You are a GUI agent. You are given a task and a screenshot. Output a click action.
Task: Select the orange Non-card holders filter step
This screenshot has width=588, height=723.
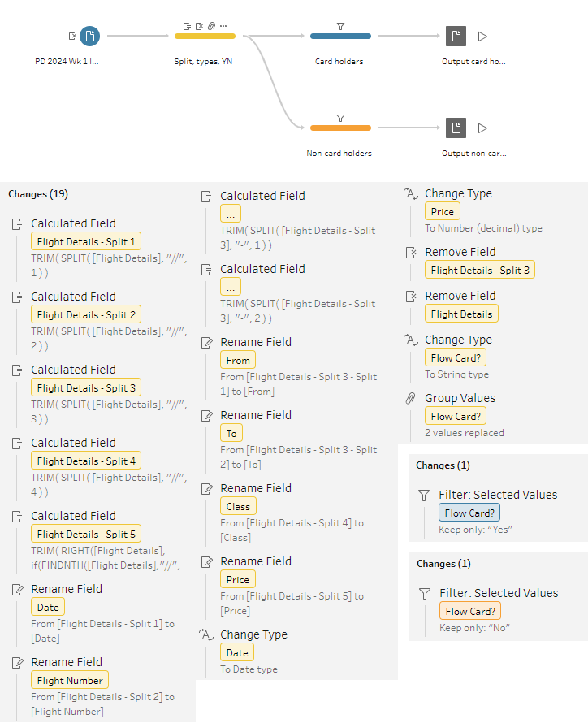[340, 128]
